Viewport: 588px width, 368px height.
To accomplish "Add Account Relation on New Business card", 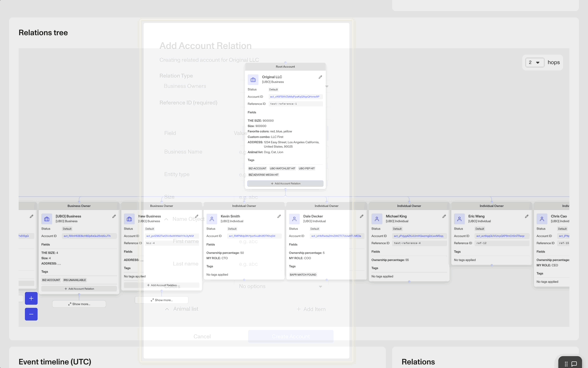I will tap(162, 285).
